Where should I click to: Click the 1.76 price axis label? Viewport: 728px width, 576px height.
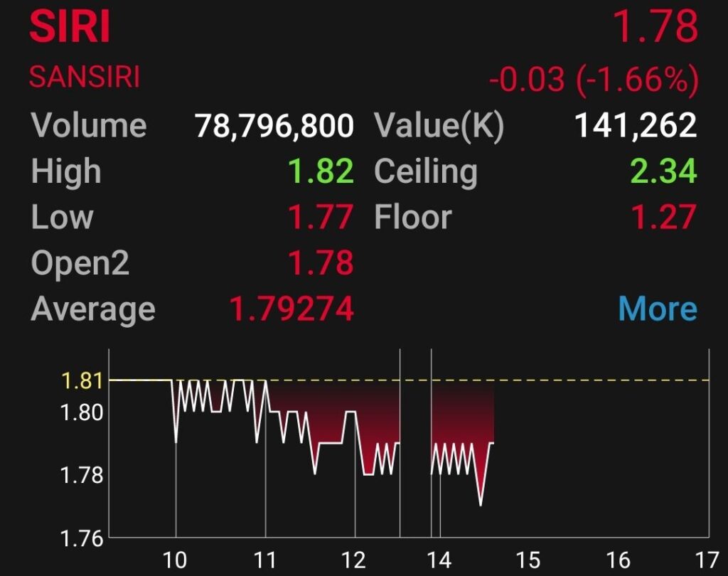(x=82, y=538)
